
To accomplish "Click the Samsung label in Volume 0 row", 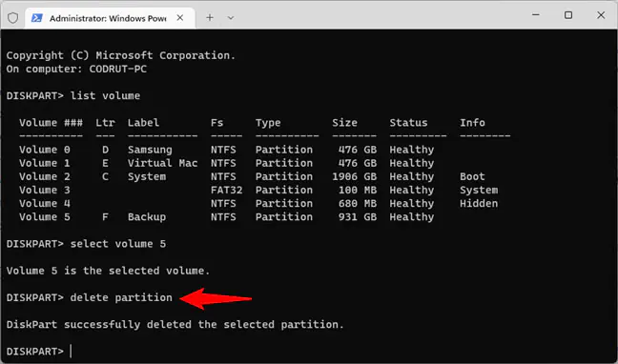I will [150, 151].
